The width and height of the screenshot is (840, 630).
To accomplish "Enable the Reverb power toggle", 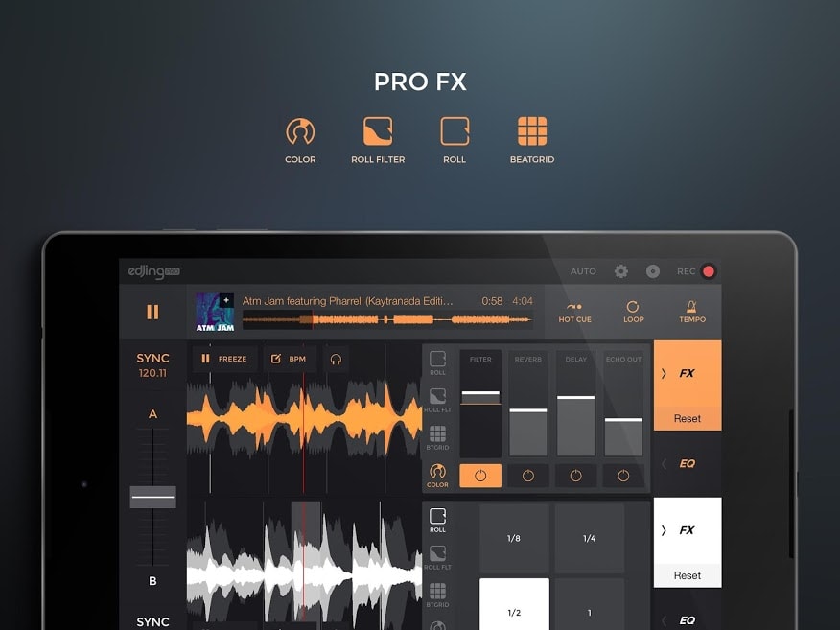I will click(x=527, y=476).
